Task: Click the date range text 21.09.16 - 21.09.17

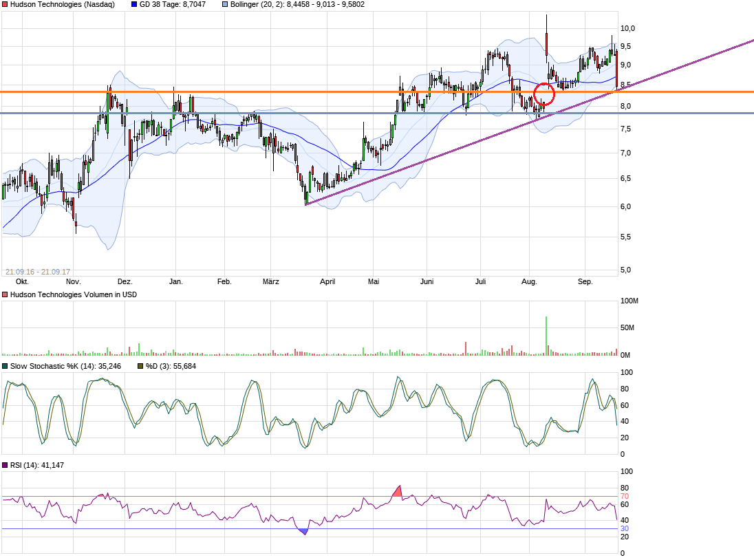Action: coord(39,270)
